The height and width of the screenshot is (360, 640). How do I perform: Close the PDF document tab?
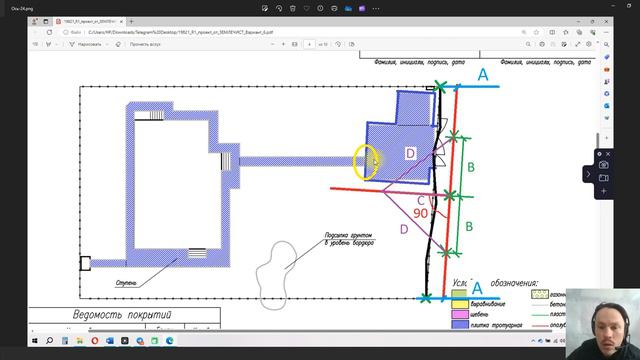pos(121,21)
